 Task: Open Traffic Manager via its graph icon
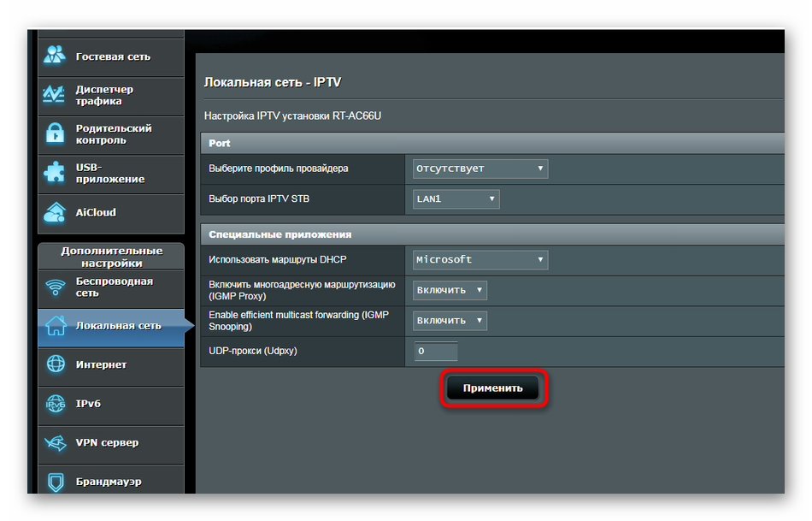tap(55, 95)
